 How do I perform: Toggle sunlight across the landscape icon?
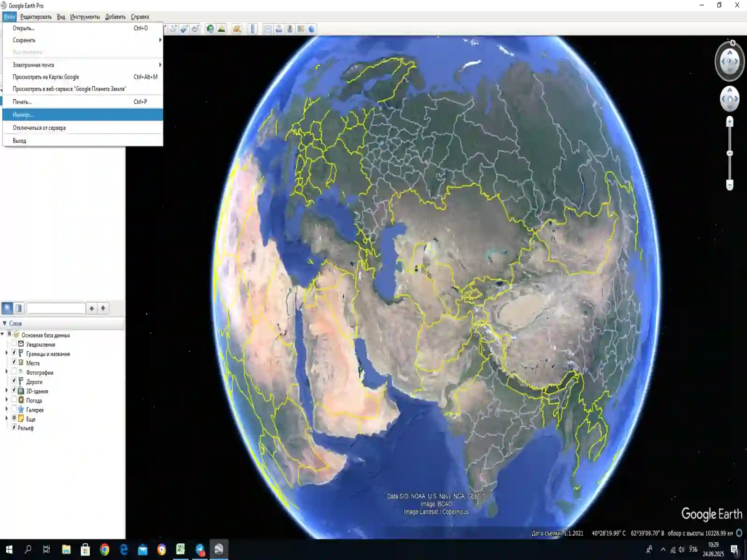(x=222, y=29)
